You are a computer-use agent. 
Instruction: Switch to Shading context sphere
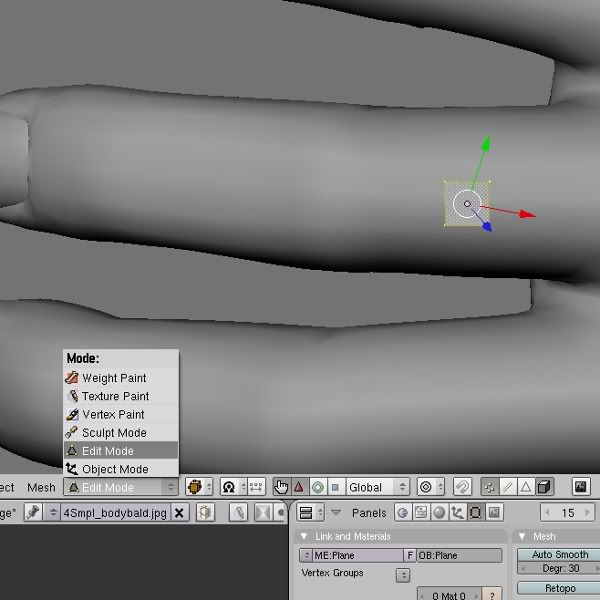pyautogui.click(x=439, y=513)
